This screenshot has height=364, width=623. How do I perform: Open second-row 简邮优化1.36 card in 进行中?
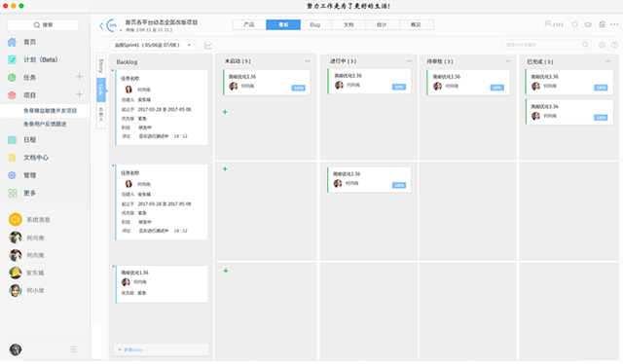[369, 180]
